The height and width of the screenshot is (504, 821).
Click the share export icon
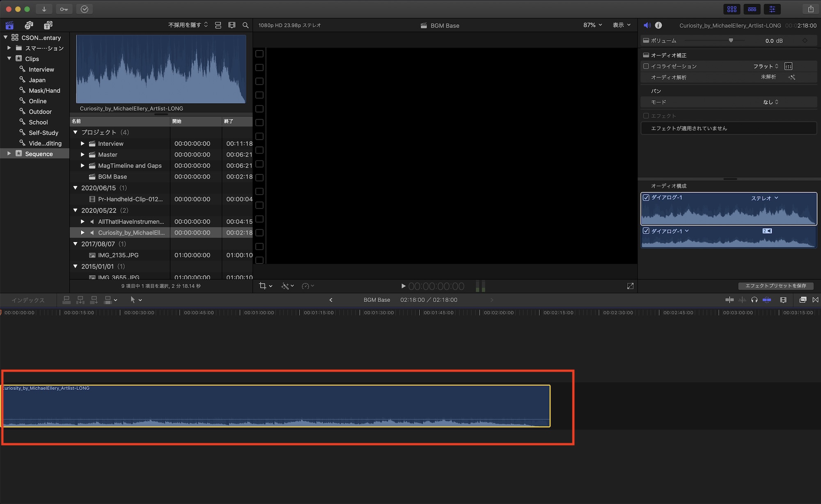pos(810,9)
